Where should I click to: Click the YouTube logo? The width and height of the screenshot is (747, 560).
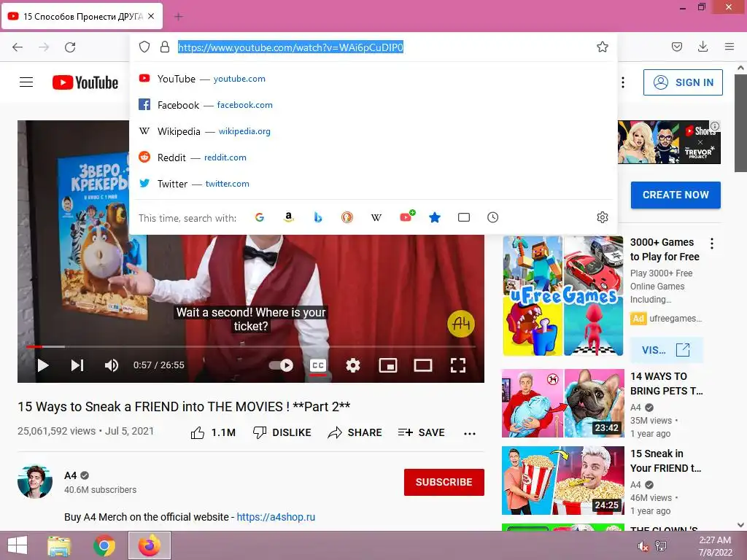coord(85,82)
